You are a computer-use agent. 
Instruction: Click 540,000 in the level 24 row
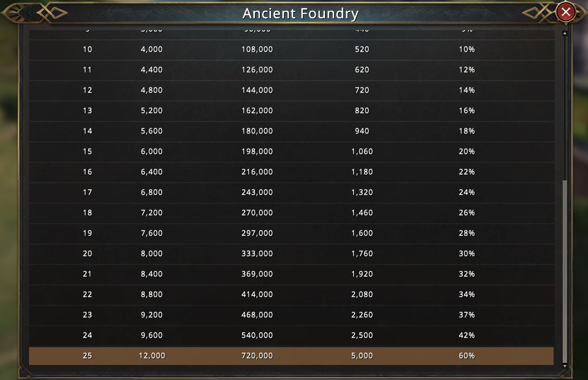click(257, 335)
